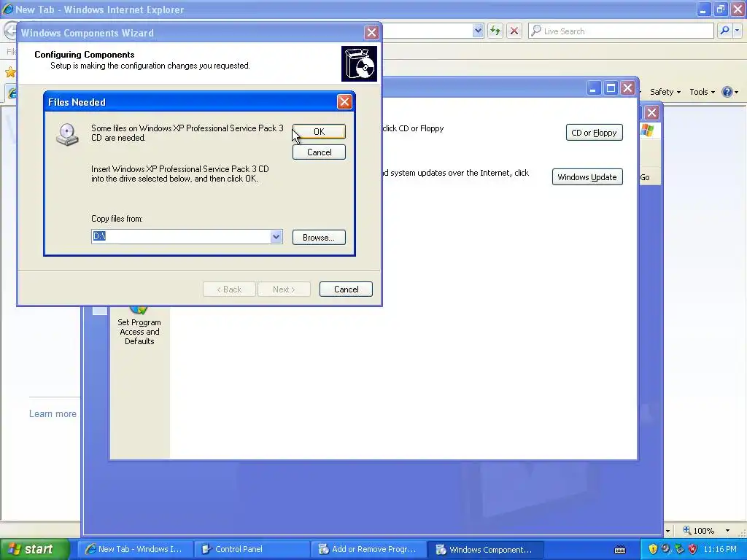Open the Tools menu in Internet Explorer
Screen dimensions: 747x560
click(702, 92)
